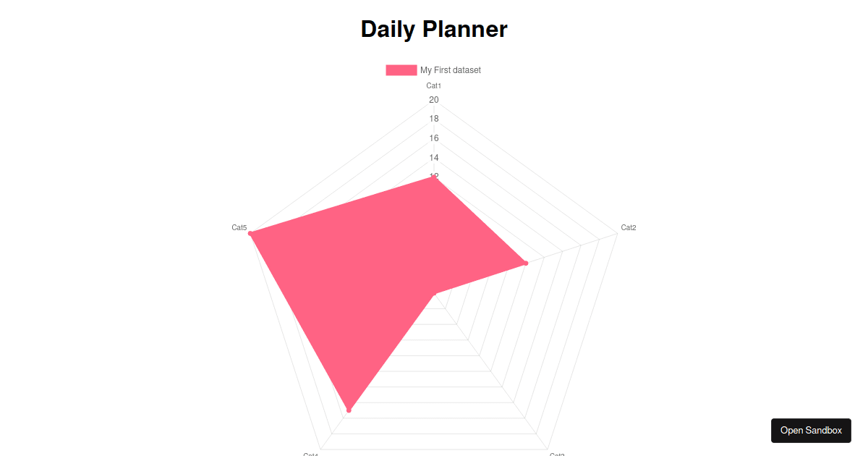Select the Cat1 axis label
Screen dimensions: 868x456
pyautogui.click(x=433, y=85)
